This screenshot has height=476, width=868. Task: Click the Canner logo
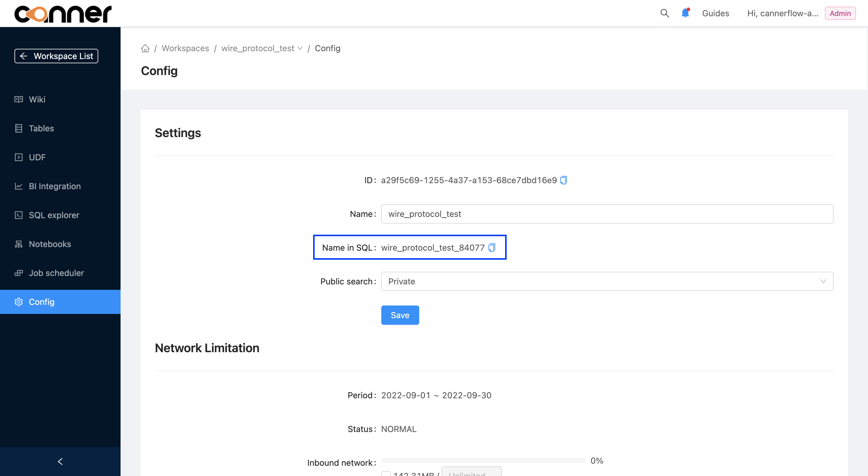[63, 14]
